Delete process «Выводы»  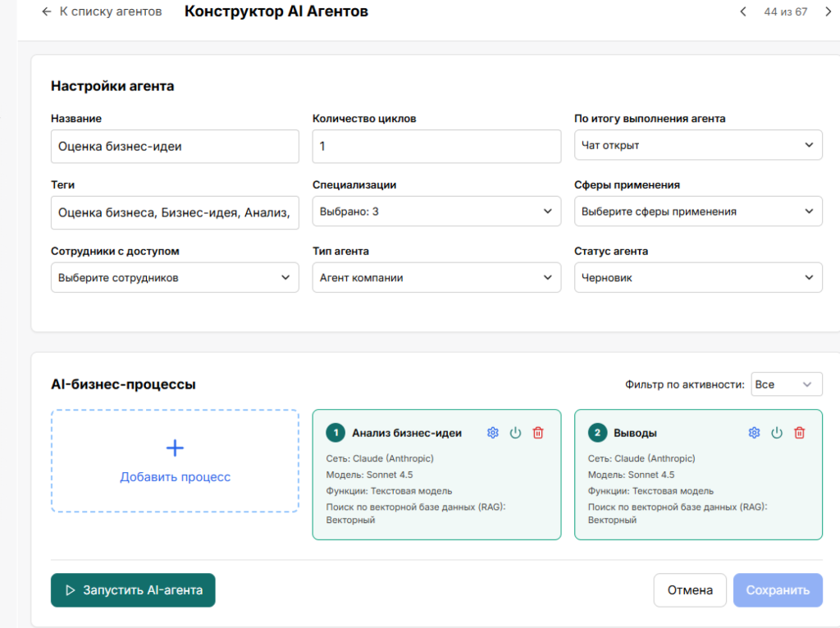tap(799, 432)
